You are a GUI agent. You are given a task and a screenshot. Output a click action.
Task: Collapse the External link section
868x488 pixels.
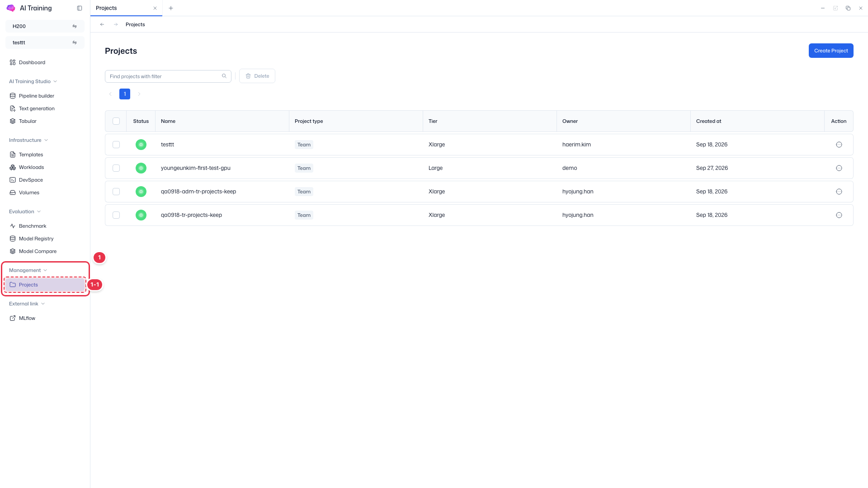(x=27, y=304)
